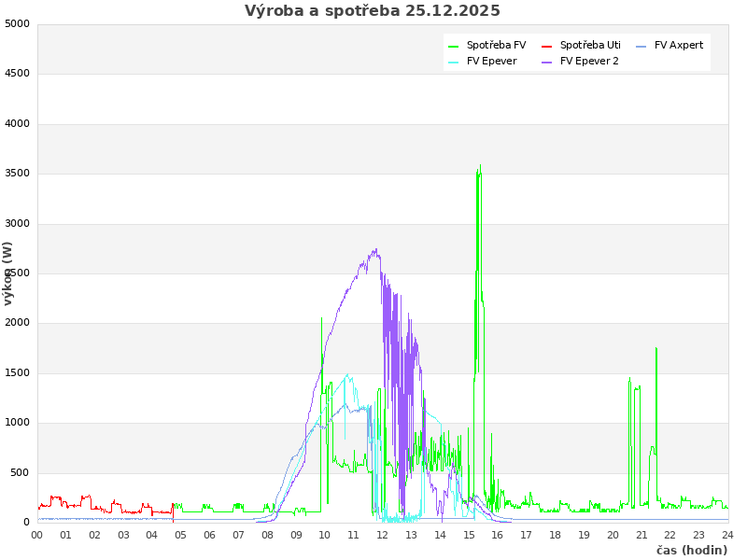This screenshot has height=560, width=747.
Task: Click hour 12 on the time axis
Action: click(x=383, y=535)
